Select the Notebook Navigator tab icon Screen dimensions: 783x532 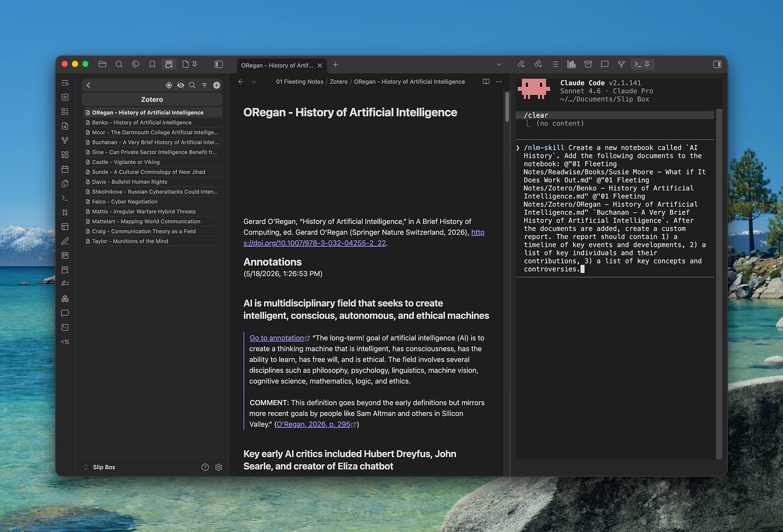[169, 65]
